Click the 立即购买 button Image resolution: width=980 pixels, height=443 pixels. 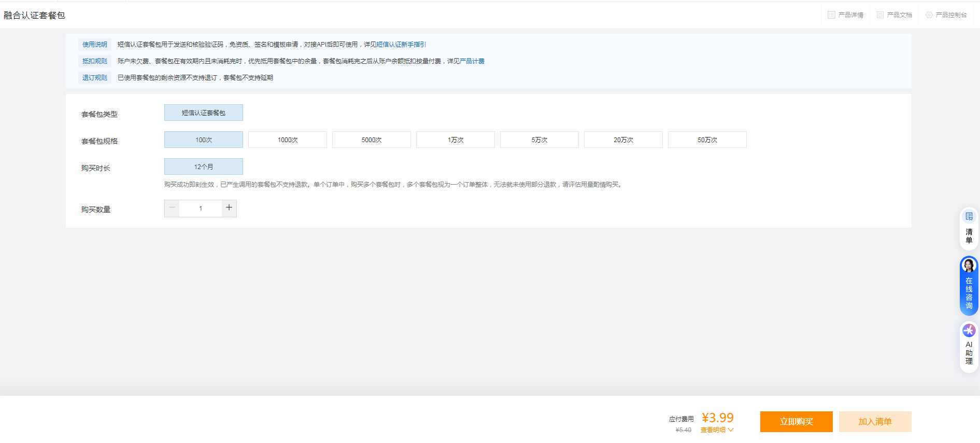[x=796, y=422]
